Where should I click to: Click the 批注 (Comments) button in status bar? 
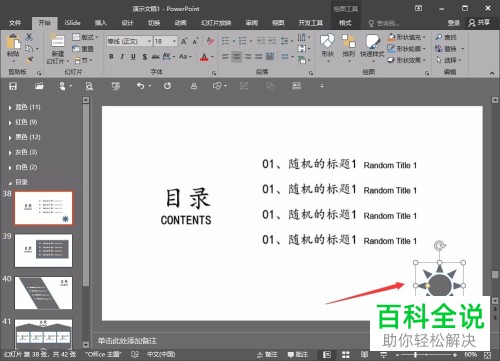point(298,355)
